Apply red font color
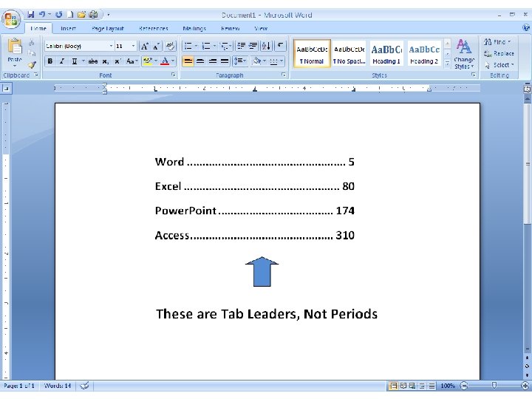 [x=165, y=61]
